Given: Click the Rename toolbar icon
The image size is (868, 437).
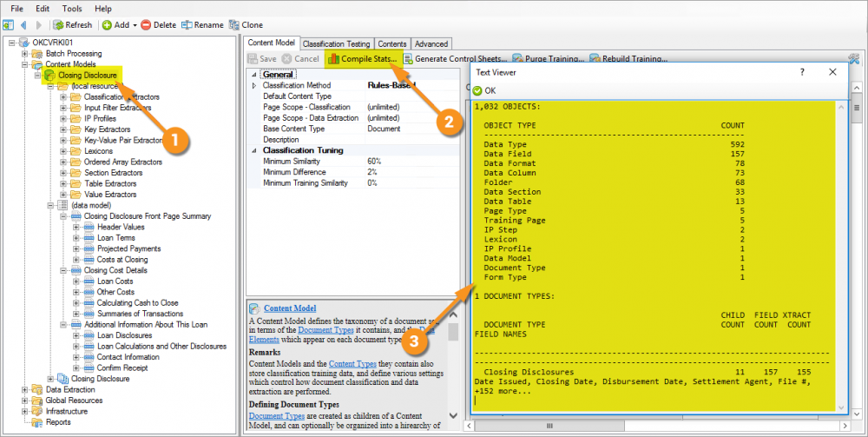Looking at the screenshot, I should click(187, 25).
